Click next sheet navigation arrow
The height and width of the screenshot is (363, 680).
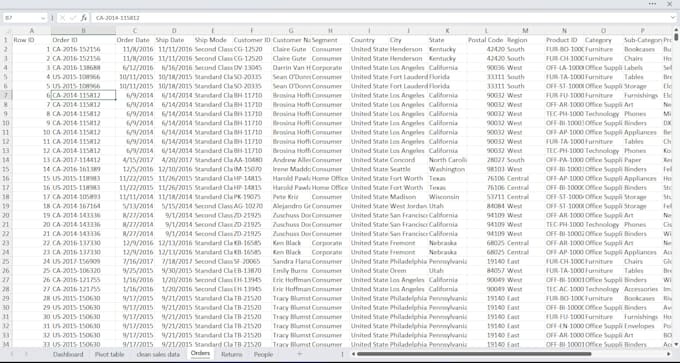(26, 354)
